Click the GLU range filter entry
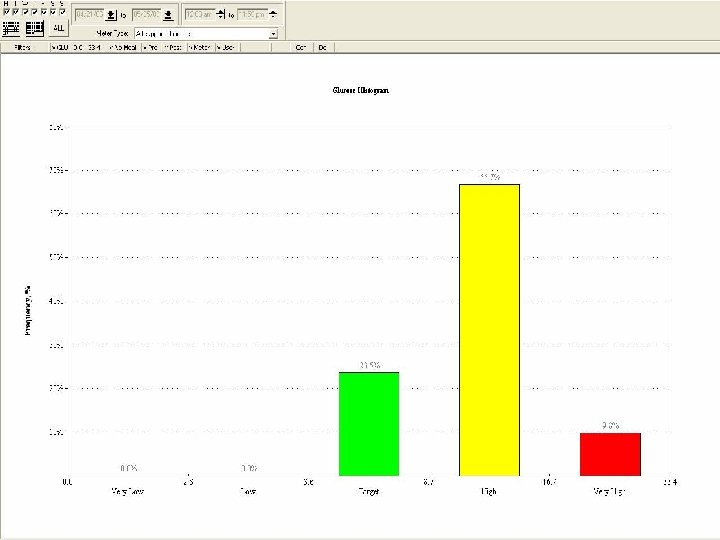Screen dimensions: 720x540 pos(77,47)
